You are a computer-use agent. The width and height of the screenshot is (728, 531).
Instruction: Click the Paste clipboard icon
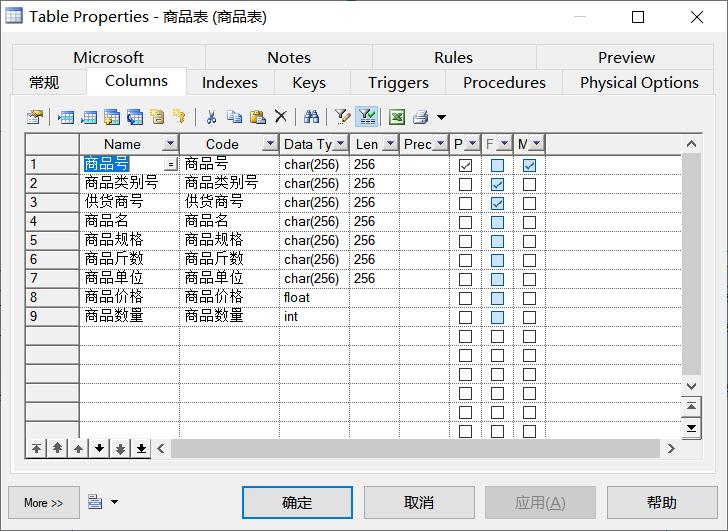[258, 117]
